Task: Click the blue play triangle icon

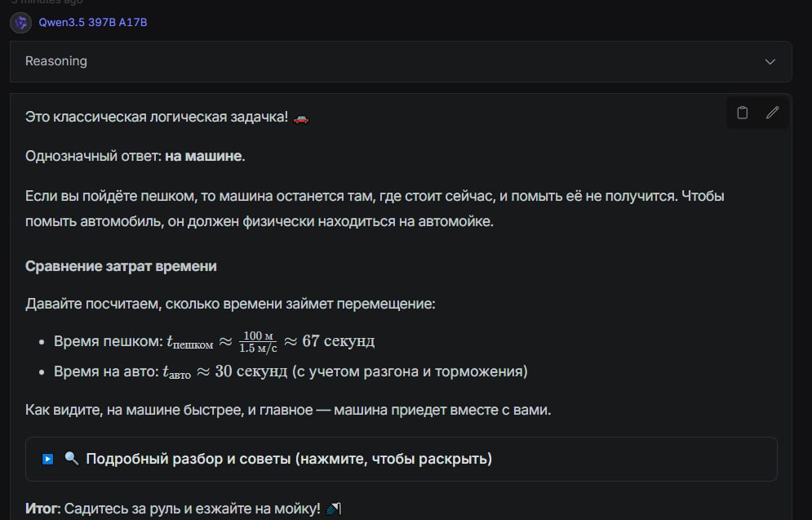Action: [48, 460]
